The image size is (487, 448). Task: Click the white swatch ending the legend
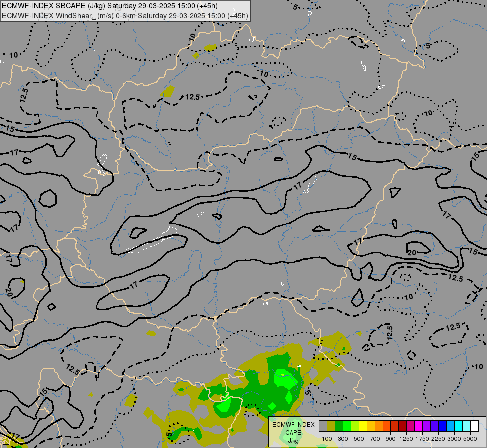[475, 426]
